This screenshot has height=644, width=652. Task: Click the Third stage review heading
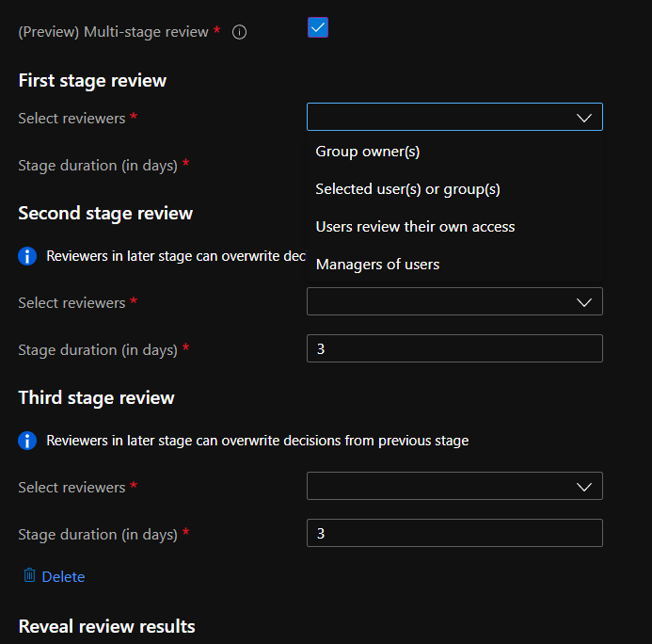coord(96,398)
